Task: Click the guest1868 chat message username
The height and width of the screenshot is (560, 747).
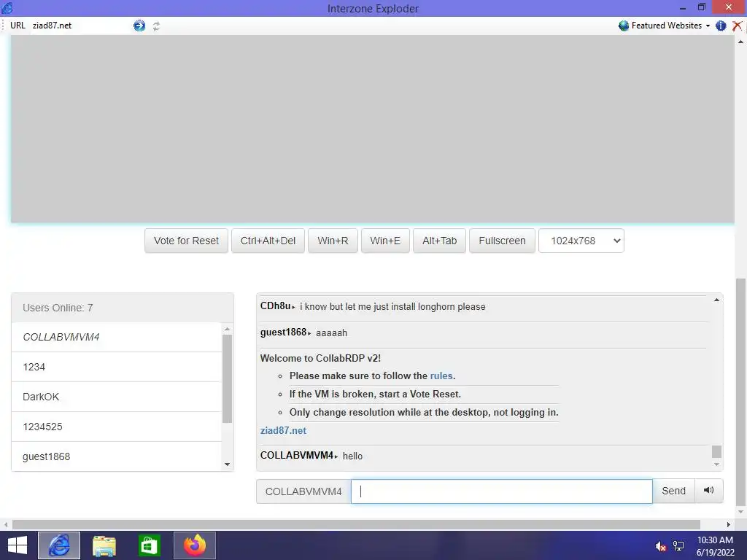Action: (x=283, y=332)
